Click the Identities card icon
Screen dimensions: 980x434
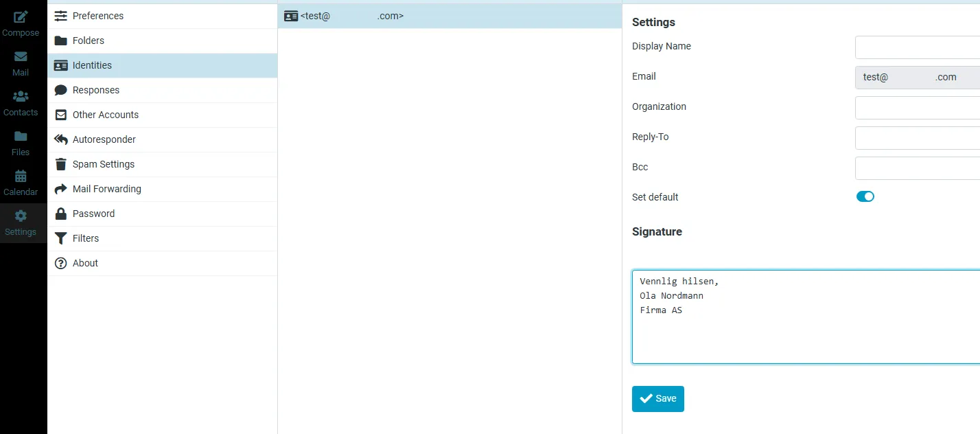[x=61, y=65]
